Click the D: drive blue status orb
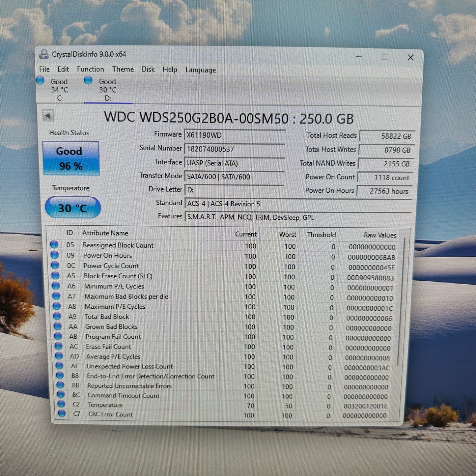476x476 pixels. [88, 80]
